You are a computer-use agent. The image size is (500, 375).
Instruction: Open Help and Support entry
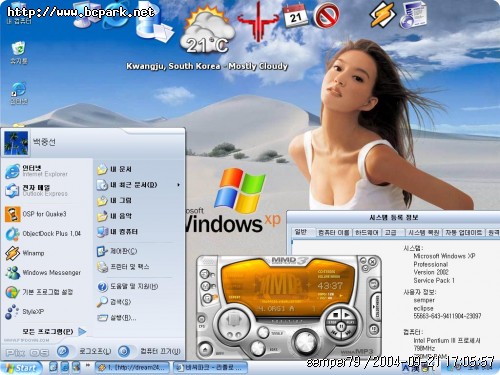140,286
